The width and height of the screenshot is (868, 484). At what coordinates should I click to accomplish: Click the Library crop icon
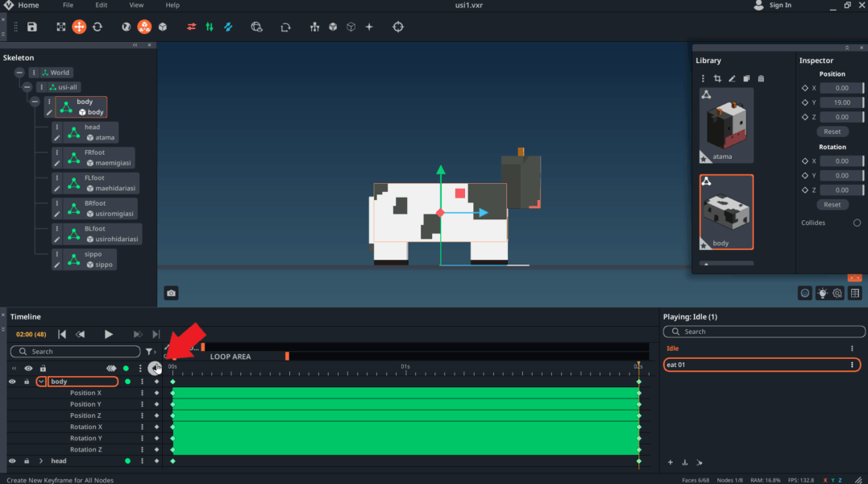click(717, 78)
